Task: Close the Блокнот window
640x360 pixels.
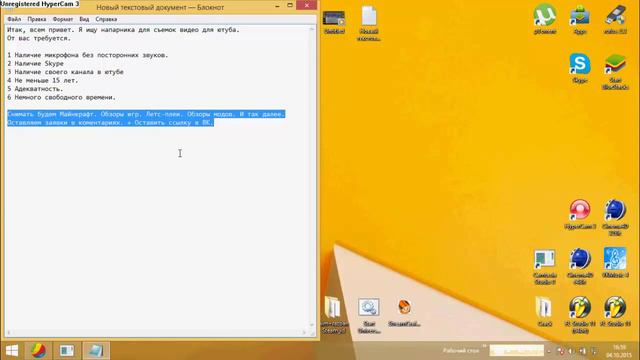Action: (307, 5)
